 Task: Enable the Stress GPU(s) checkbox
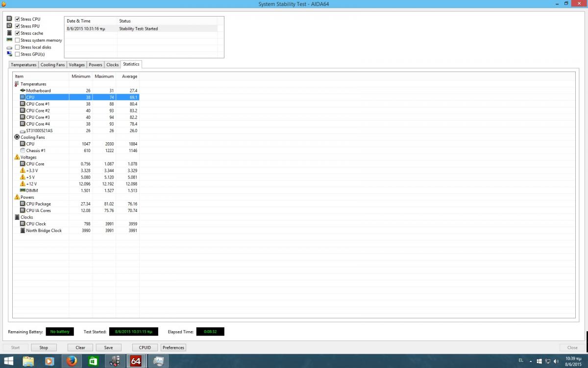coord(18,54)
